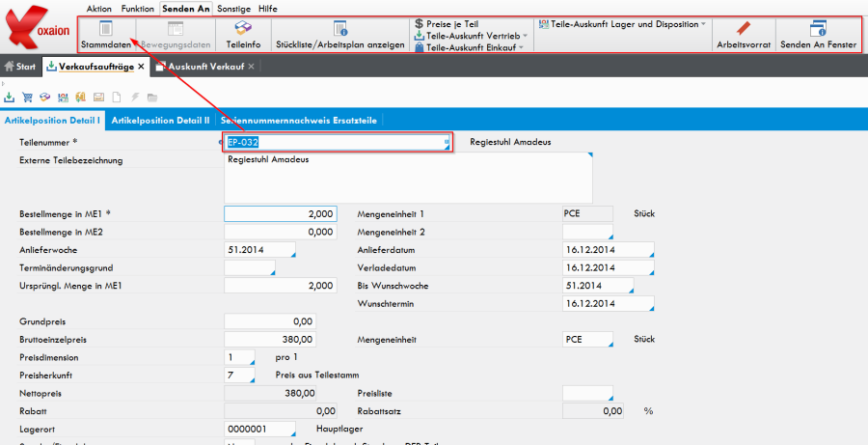Click Senden An Fenster icon

[x=818, y=35]
